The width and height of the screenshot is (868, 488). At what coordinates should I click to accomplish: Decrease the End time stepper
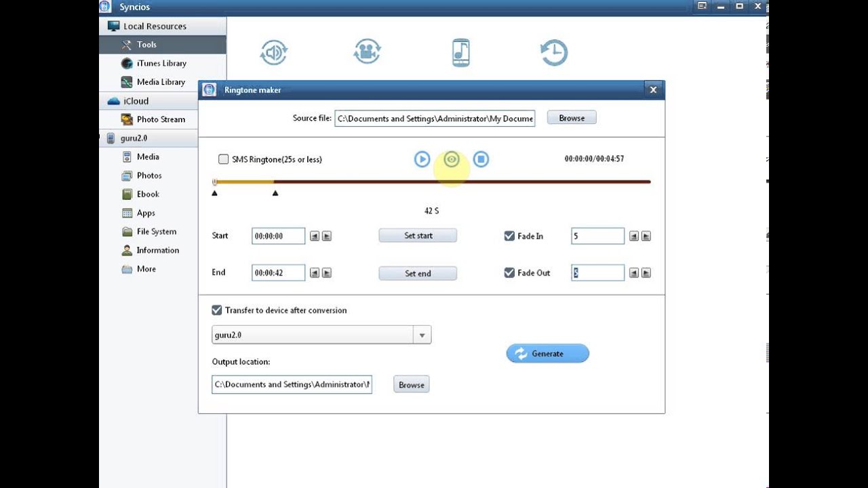(314, 273)
